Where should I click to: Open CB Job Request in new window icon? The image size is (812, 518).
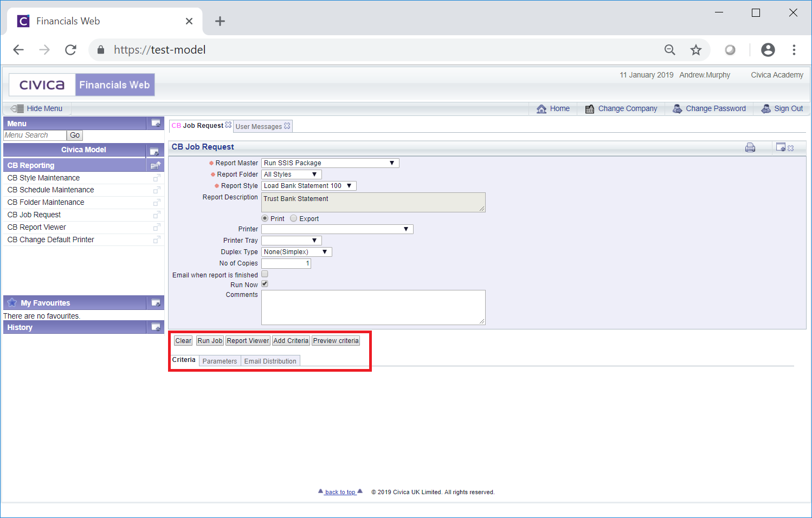(x=157, y=215)
